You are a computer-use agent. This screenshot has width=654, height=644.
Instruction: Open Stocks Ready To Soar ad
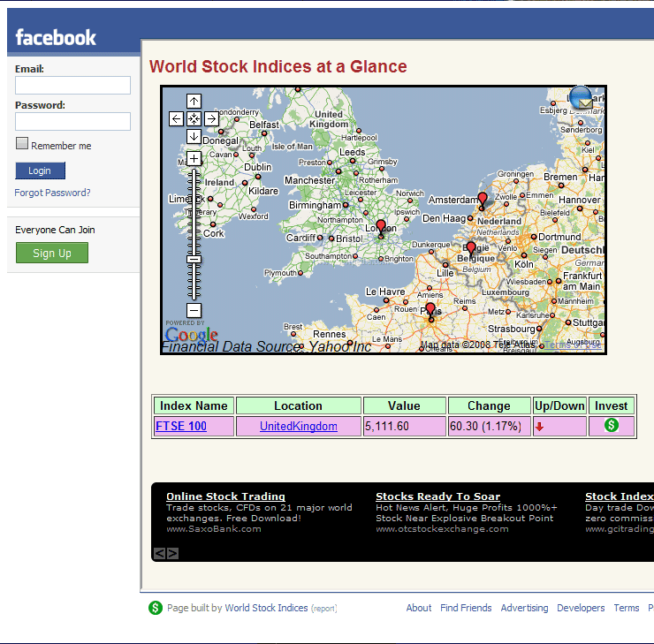pyautogui.click(x=438, y=496)
